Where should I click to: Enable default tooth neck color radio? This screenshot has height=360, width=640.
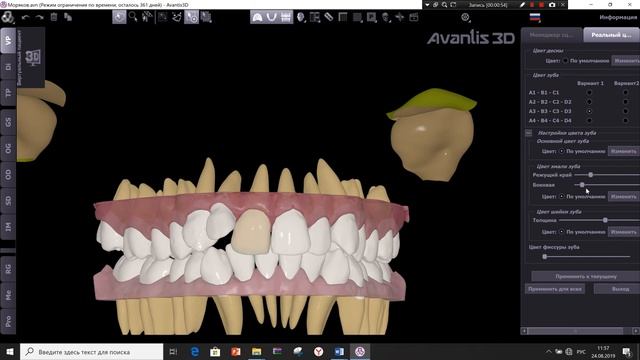point(562,231)
